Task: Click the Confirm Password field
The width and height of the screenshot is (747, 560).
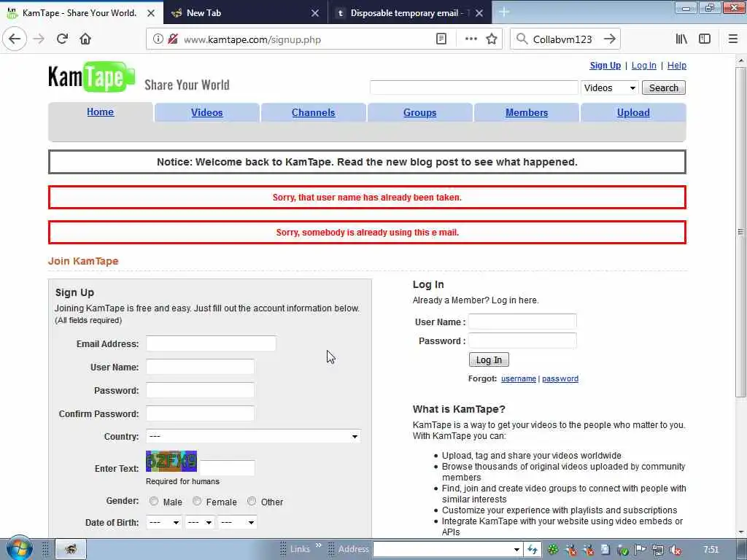Action: pyautogui.click(x=200, y=413)
